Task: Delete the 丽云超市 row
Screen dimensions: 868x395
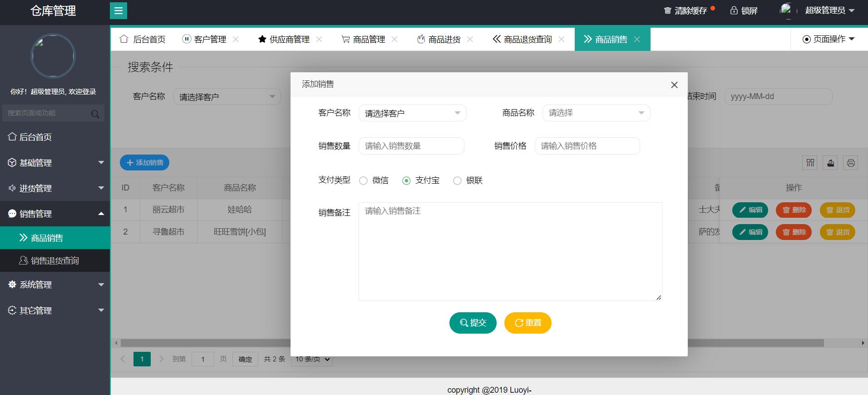Action: pos(794,210)
